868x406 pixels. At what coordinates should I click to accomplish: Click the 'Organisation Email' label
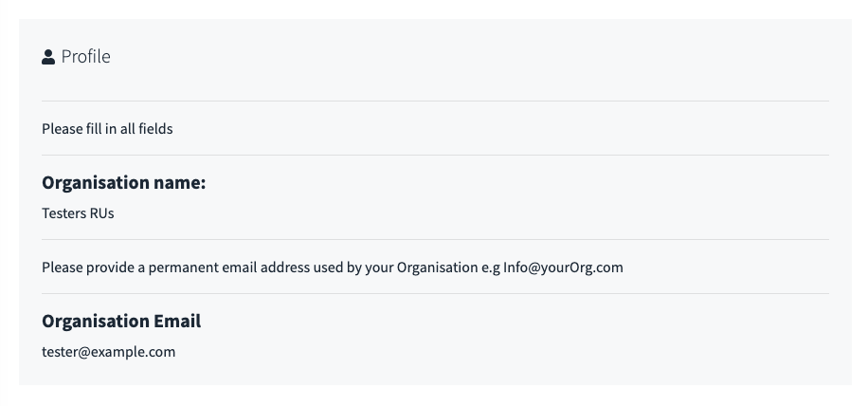(x=121, y=322)
